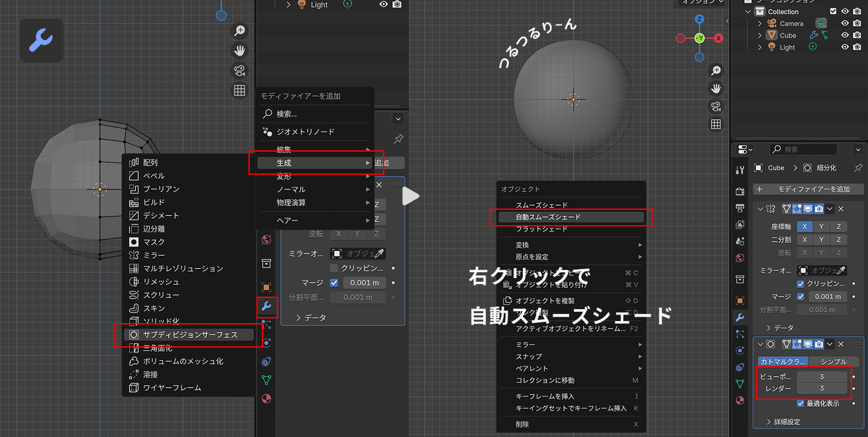Open the Modifier properties wrench tab in left screenshot
Viewport: 868px width, 437px height.
(267, 307)
